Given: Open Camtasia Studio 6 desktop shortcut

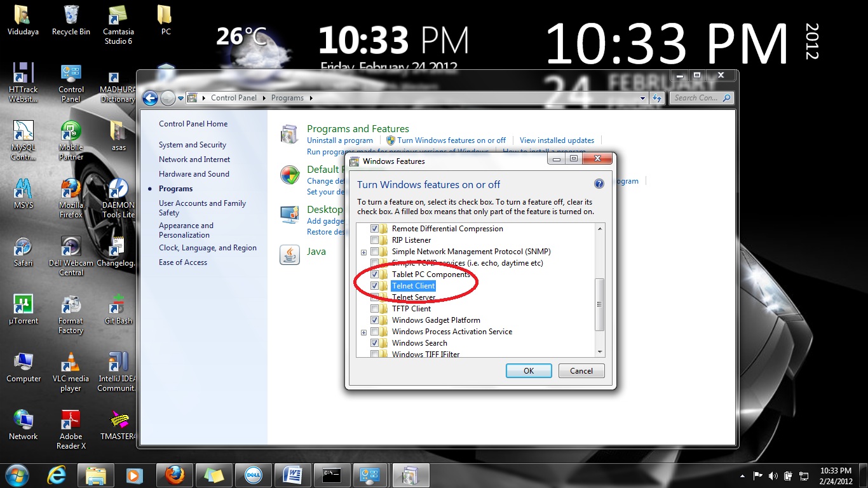Looking at the screenshot, I should (118, 24).
